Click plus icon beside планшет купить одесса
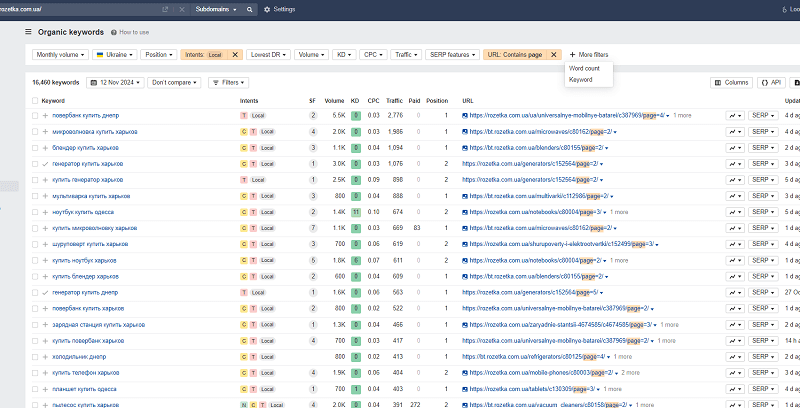 (x=45, y=389)
